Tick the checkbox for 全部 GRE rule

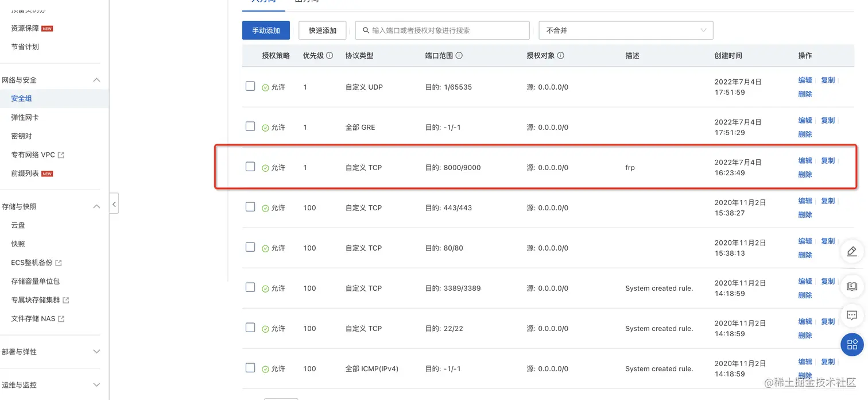point(250,126)
